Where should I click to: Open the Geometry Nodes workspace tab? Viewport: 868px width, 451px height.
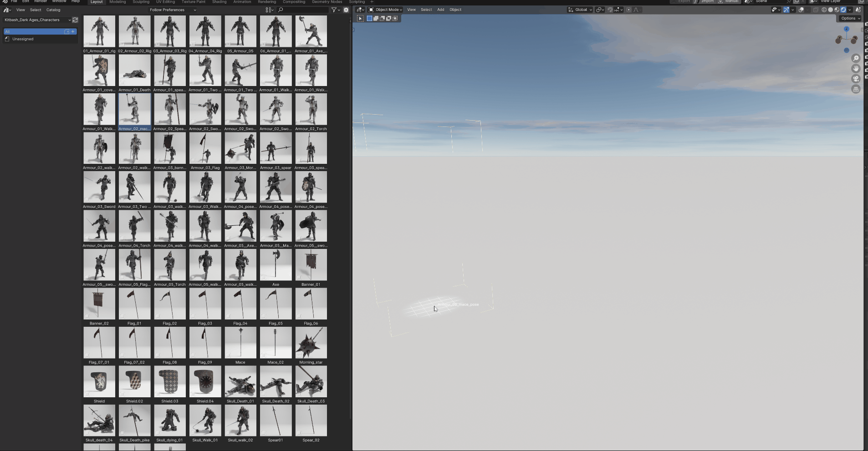327,2
